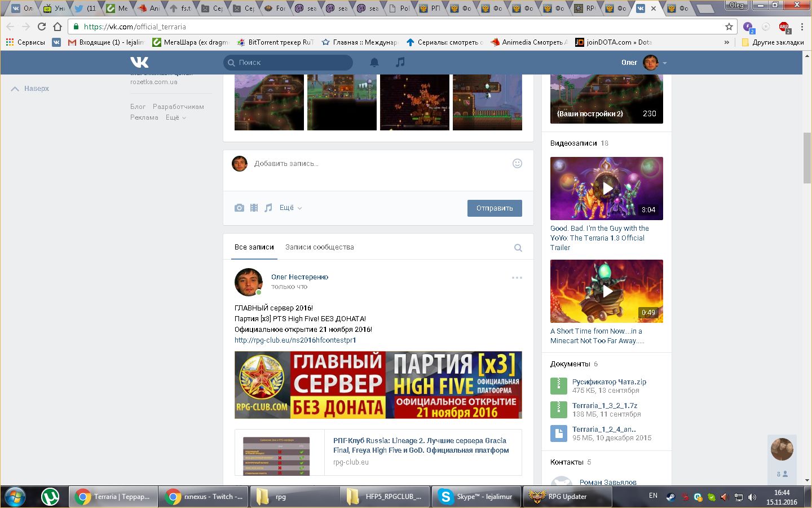Click the VK logo in the header
The image size is (812, 508).
point(139,62)
